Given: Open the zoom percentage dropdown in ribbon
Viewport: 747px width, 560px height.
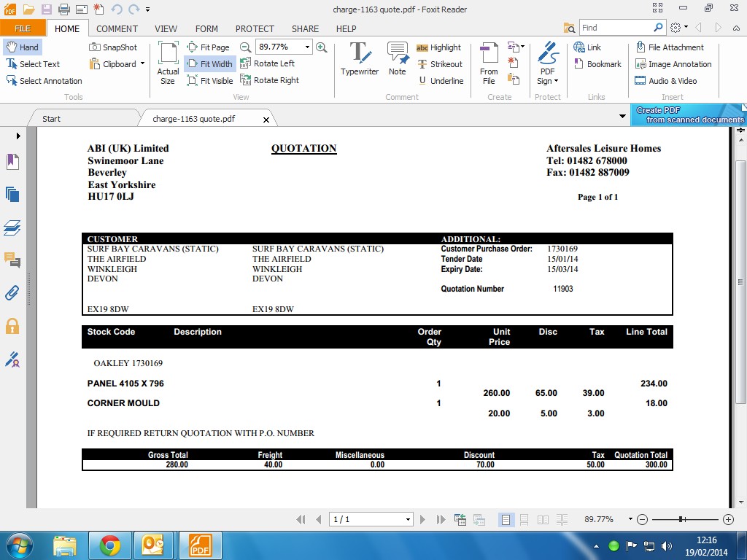Looking at the screenshot, I should click(308, 47).
